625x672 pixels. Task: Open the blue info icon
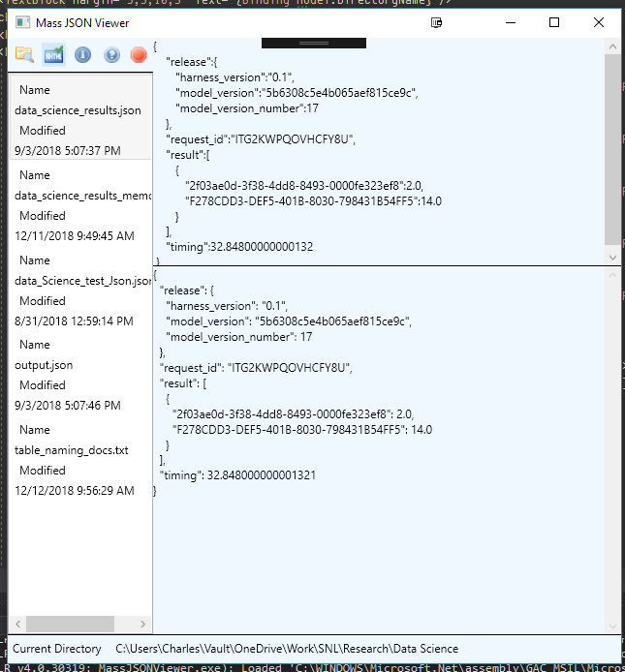(82, 55)
